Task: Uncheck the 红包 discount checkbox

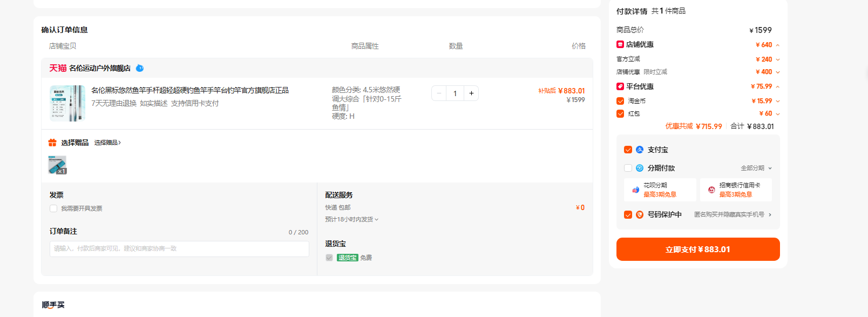Action: (620, 113)
